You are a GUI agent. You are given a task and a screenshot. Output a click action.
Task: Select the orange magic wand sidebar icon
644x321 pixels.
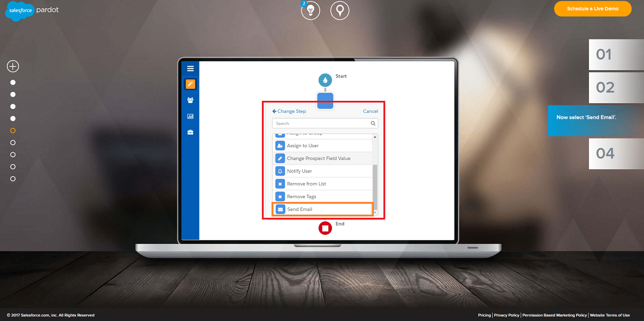(190, 84)
